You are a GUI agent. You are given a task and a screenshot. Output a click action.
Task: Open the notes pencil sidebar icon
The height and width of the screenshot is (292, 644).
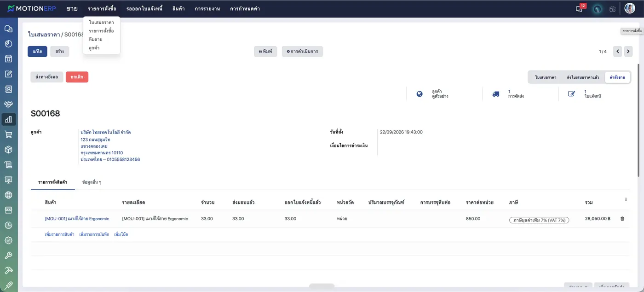(8, 74)
